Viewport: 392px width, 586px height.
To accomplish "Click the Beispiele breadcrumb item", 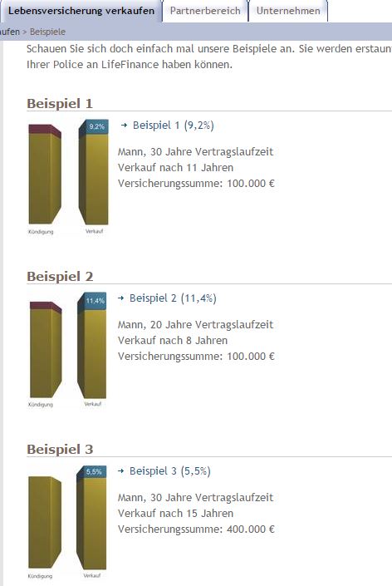I will [x=47, y=32].
